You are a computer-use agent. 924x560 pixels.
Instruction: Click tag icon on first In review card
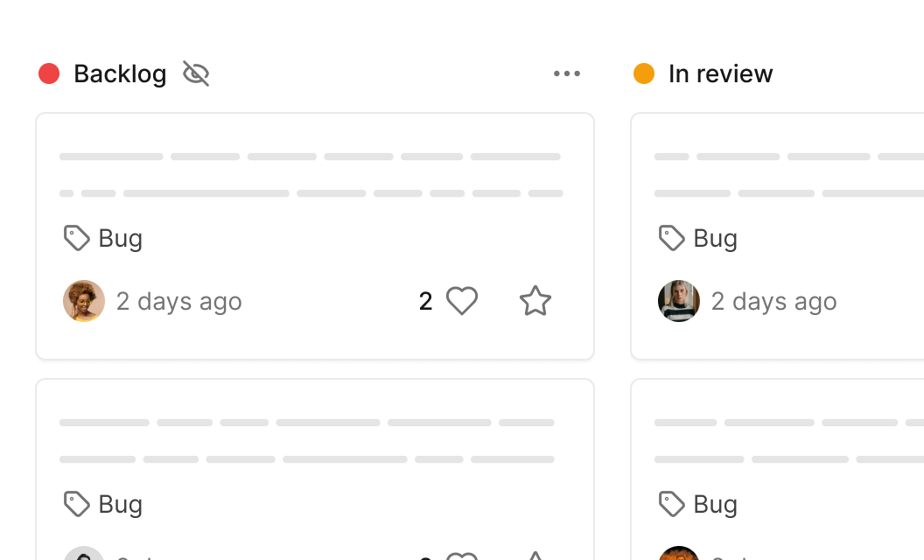click(x=672, y=238)
